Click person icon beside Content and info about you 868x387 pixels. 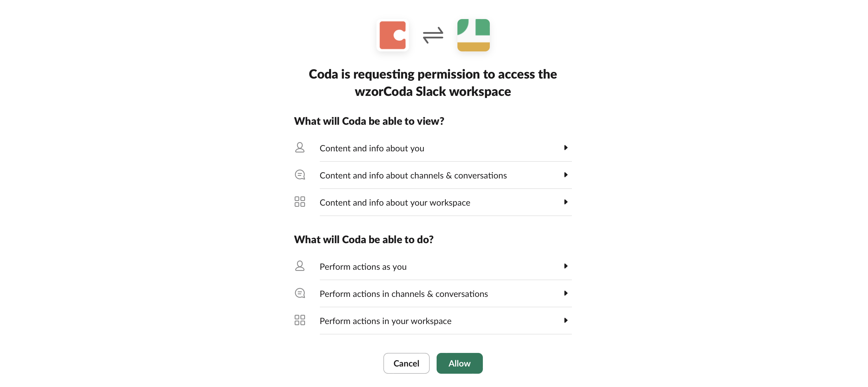pos(300,148)
